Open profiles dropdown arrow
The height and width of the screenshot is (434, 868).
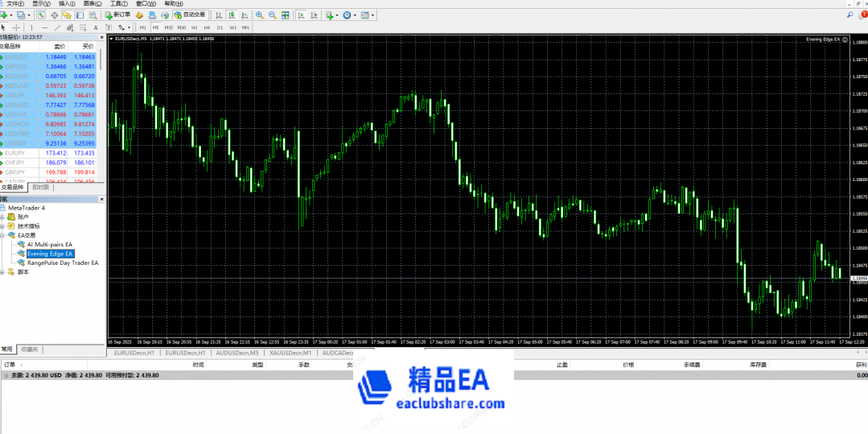click(x=29, y=15)
